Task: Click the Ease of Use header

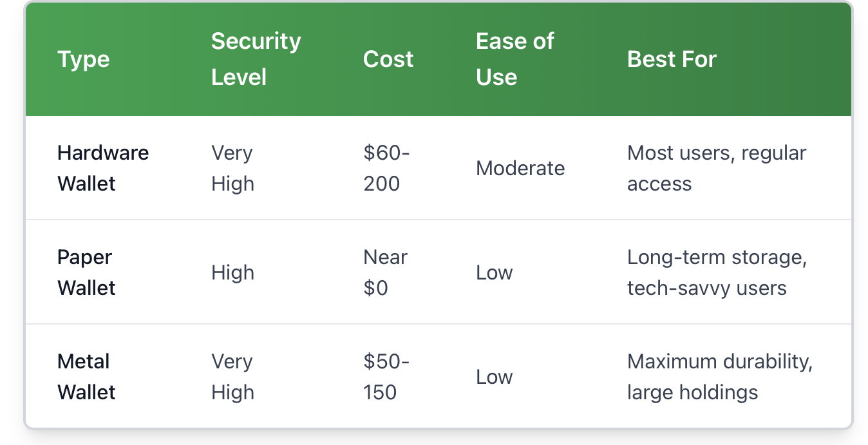Action: [514, 59]
